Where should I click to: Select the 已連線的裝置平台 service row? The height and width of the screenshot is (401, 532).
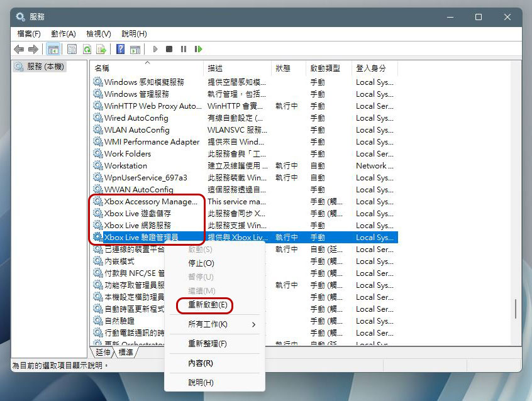(x=135, y=250)
